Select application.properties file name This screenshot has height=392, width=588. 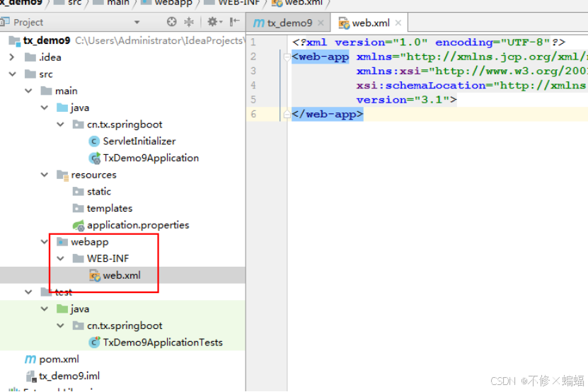point(138,225)
